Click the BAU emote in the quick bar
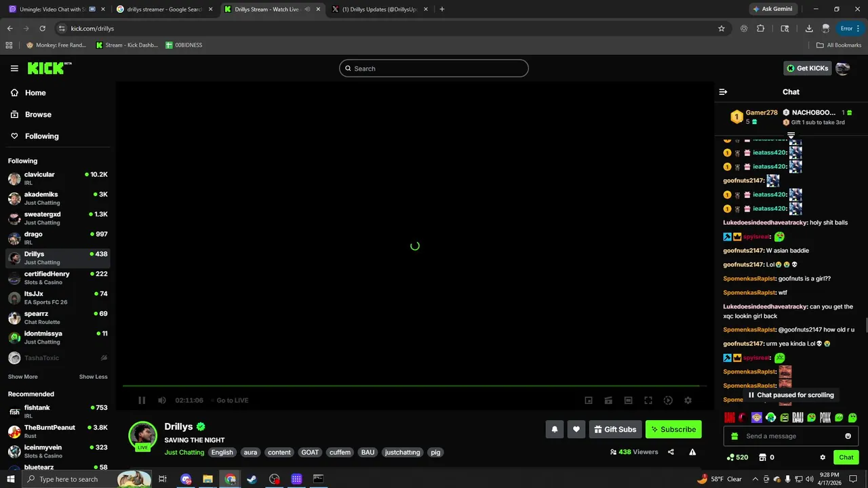This screenshot has width=868, height=488. tap(797, 418)
